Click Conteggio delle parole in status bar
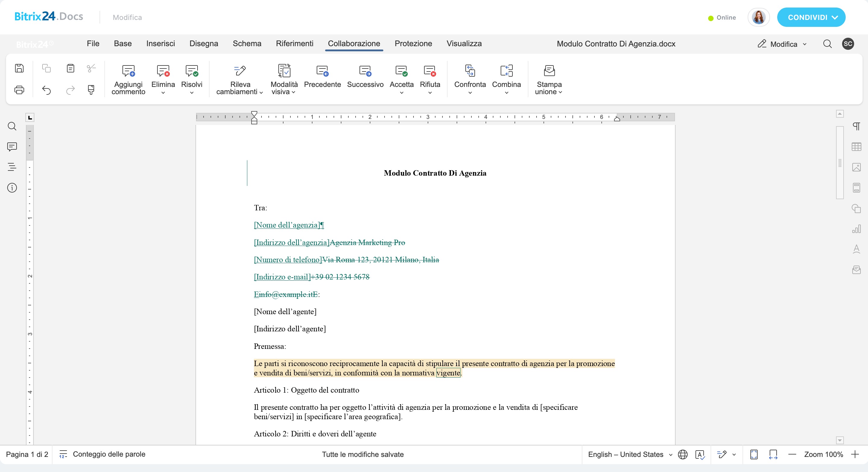Image resolution: width=868 pixels, height=472 pixels. click(109, 454)
